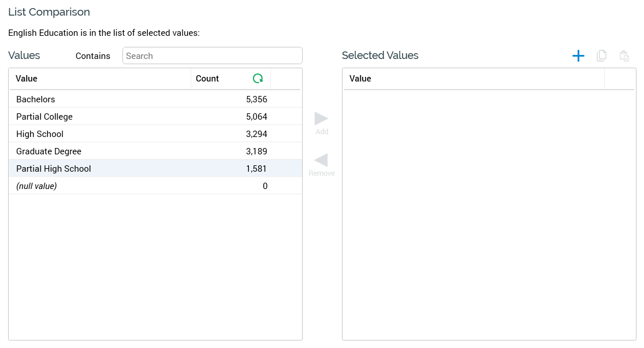The width and height of the screenshot is (644, 348).
Task: Choose the High School entry
Action: click(x=40, y=134)
